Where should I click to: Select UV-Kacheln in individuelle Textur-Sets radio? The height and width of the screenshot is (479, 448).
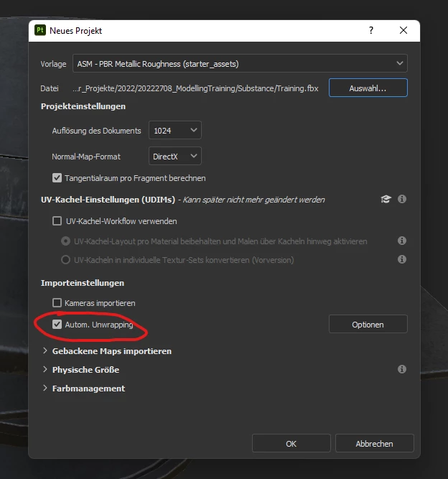[65, 260]
